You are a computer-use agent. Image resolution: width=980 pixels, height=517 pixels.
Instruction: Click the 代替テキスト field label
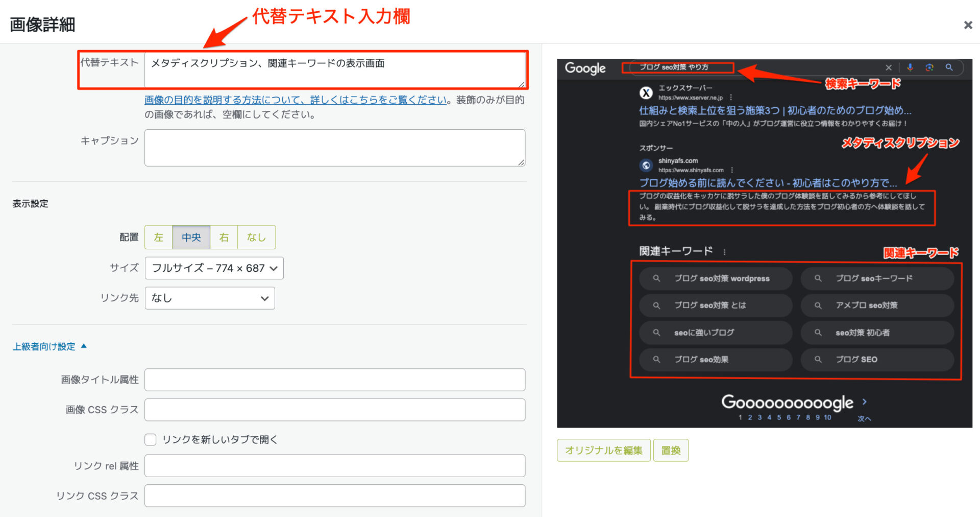(x=110, y=62)
